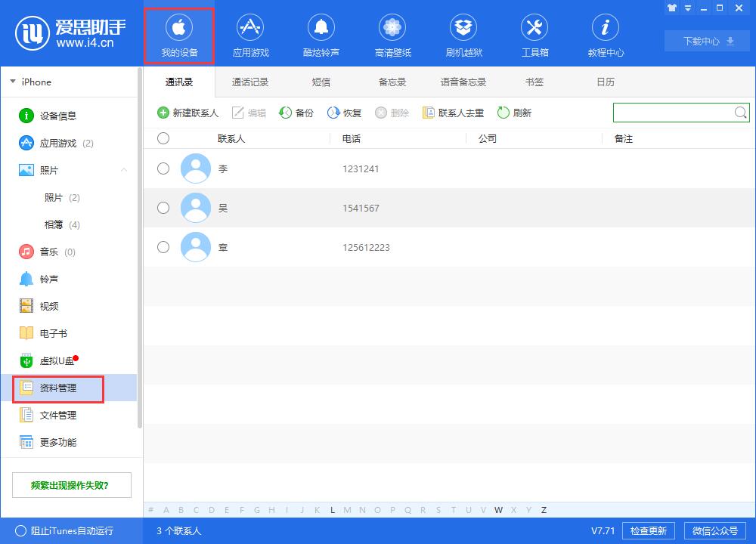756x544 pixels.
Task: Check the select-all contacts circle
Action: 163,138
